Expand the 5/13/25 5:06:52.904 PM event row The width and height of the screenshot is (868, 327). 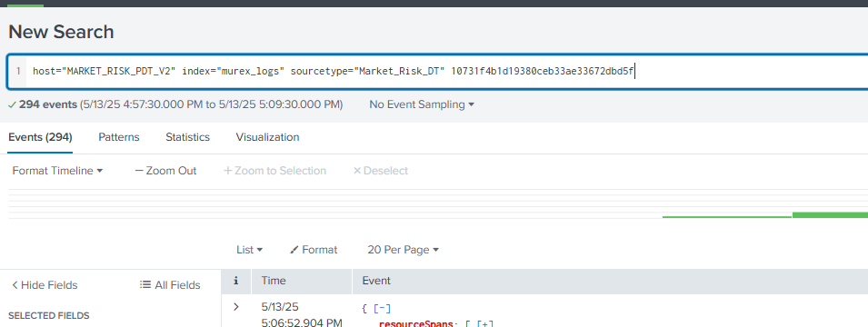click(x=236, y=306)
